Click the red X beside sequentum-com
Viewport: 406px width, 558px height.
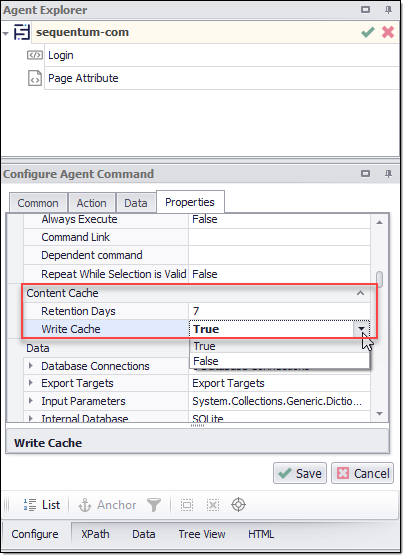click(387, 32)
